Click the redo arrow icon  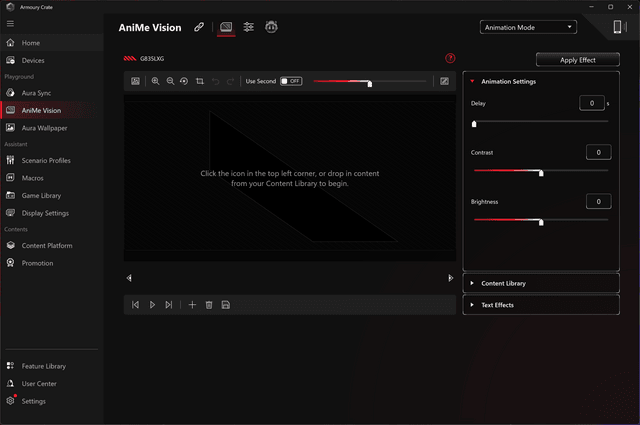point(230,81)
